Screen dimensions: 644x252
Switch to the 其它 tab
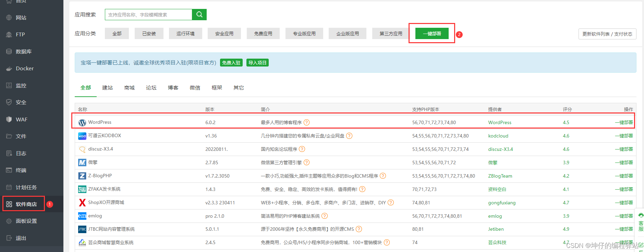239,88
